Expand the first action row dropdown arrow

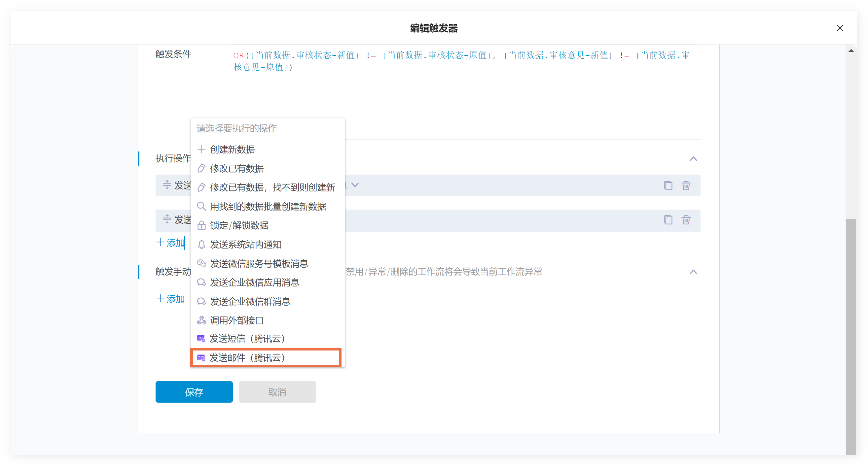pos(355,185)
